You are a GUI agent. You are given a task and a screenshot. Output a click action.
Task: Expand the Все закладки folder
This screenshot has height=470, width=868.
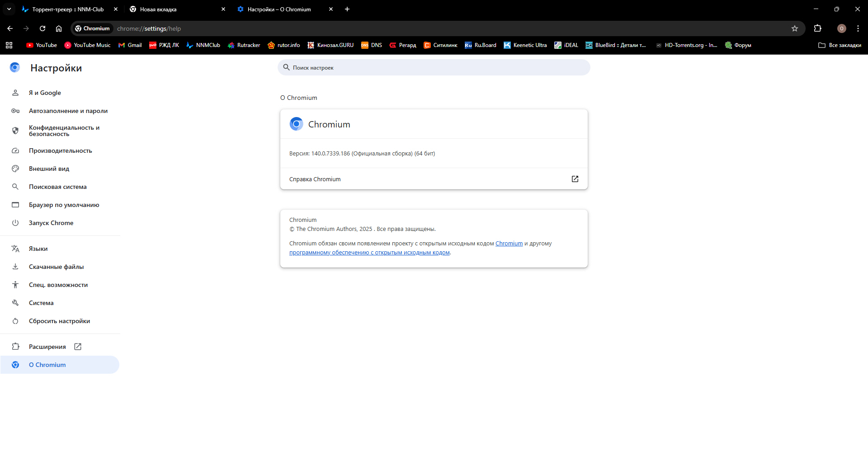pyautogui.click(x=840, y=45)
